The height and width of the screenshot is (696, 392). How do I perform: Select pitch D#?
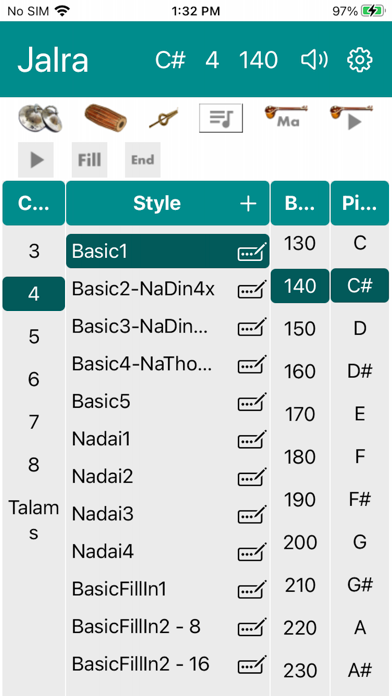(x=360, y=371)
